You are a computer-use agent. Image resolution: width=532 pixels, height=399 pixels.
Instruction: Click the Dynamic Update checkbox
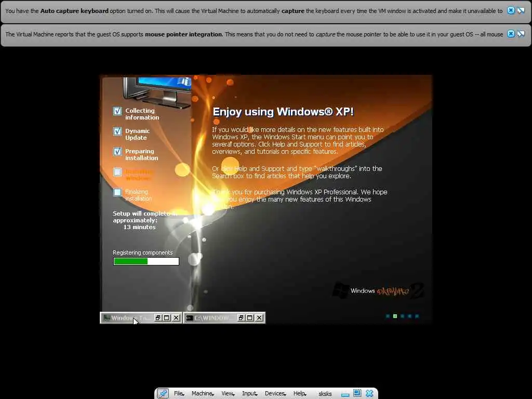(117, 131)
